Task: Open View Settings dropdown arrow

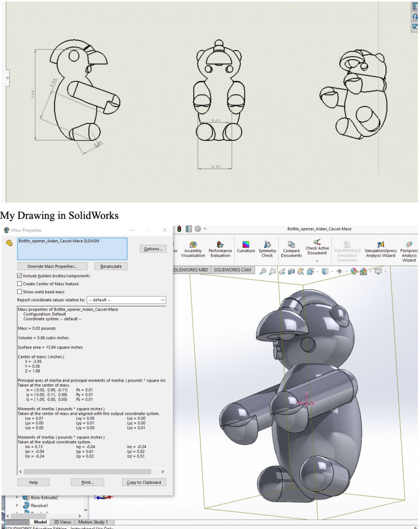Action: pyautogui.click(x=385, y=271)
